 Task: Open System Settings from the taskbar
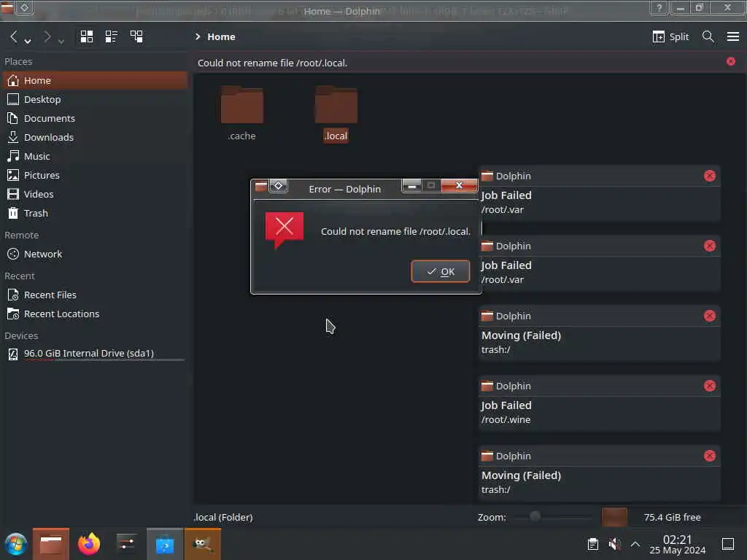tap(126, 544)
